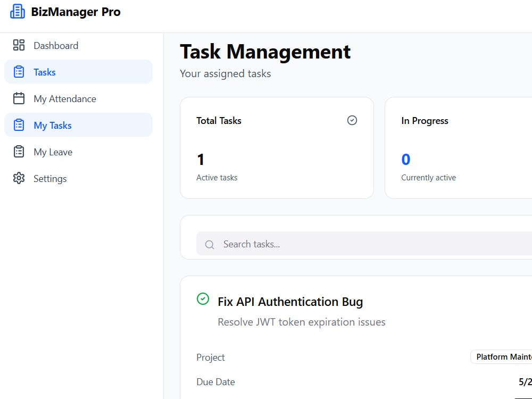Screen dimensions: 532x399
Task: Click the 'Active tasks' caption
Action: 217,178
